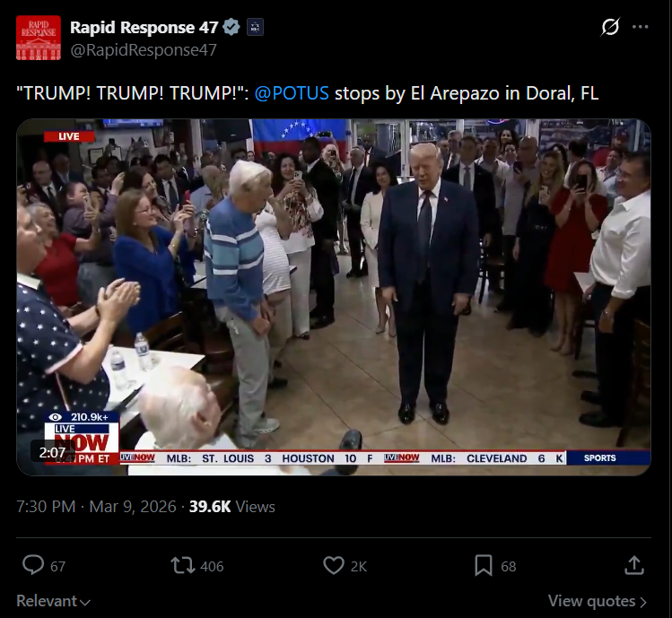Click the 2:07 video duration label
The image size is (672, 618).
(52, 452)
